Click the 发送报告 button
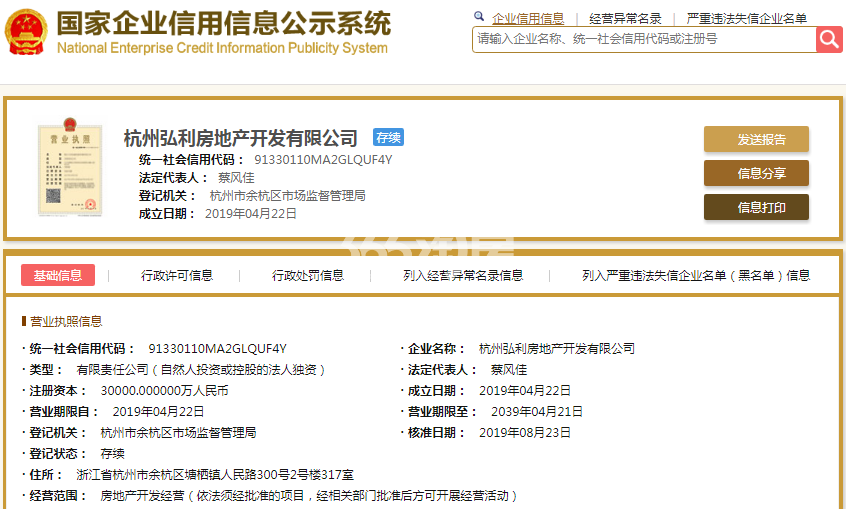This screenshot has height=509, width=846. (x=756, y=139)
